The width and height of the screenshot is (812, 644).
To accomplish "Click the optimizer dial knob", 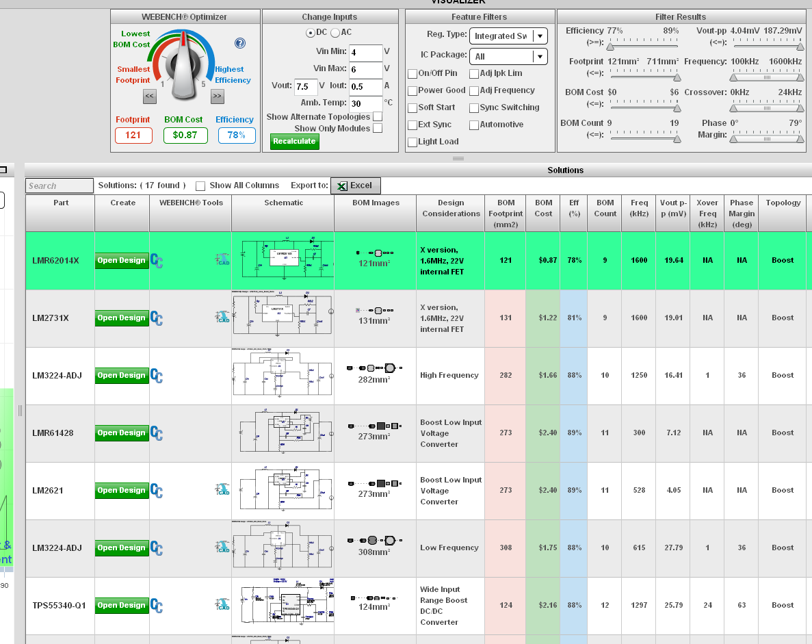I will pos(184,67).
